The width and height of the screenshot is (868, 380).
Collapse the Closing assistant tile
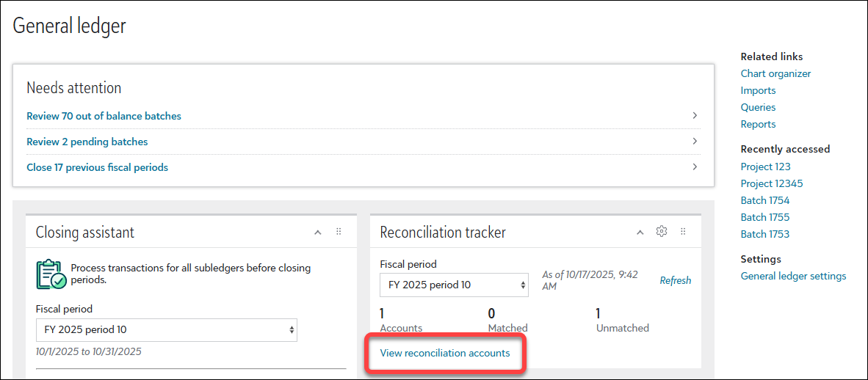tap(318, 232)
